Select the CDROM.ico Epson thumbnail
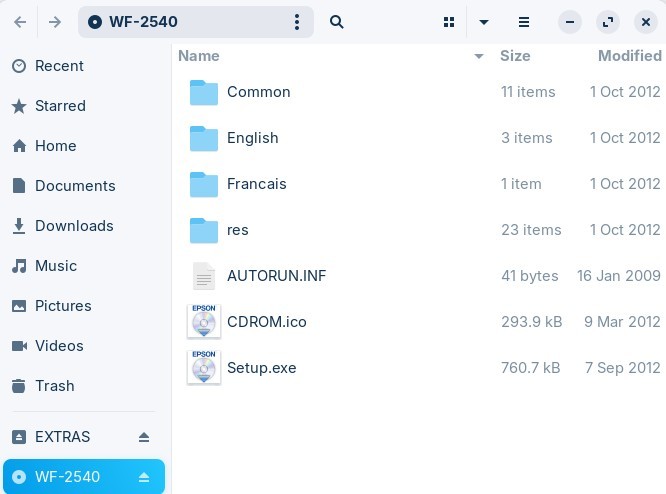The height and width of the screenshot is (494, 666). click(x=204, y=322)
